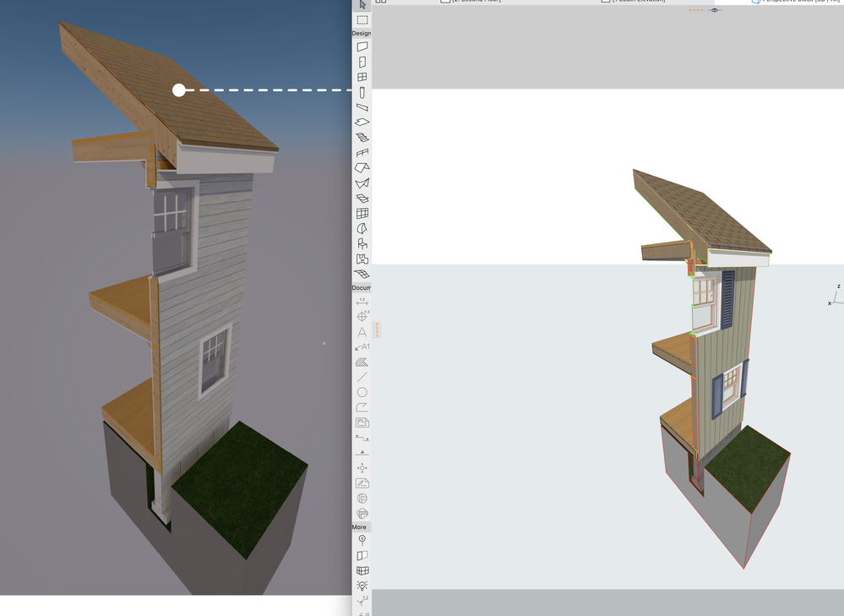The width and height of the screenshot is (844, 616).
Task: Choose the Wall tool
Action: pyautogui.click(x=362, y=46)
